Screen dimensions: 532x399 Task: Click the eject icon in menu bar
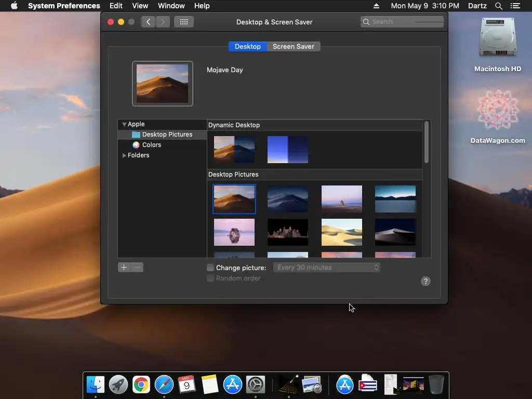376,6
